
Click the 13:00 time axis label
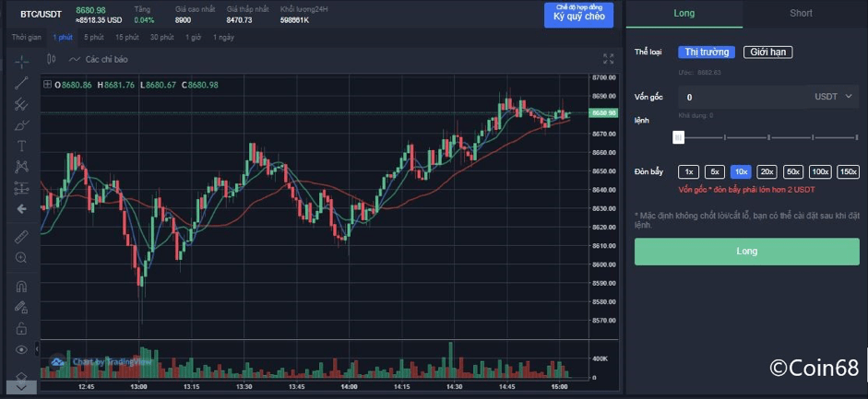point(138,387)
